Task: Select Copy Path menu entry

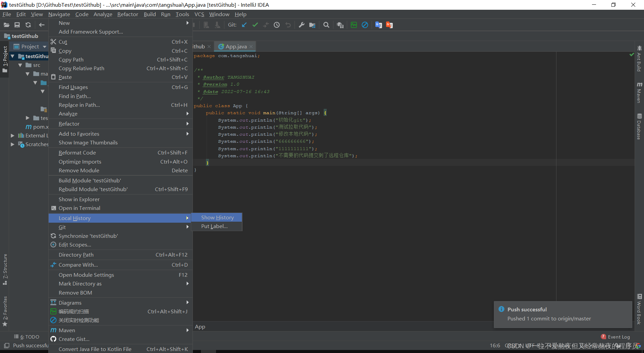Action: click(120, 60)
